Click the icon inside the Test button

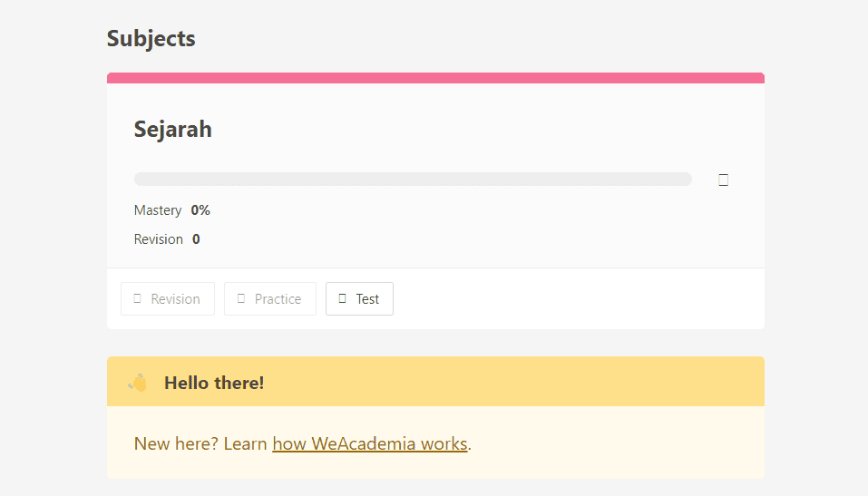point(342,298)
